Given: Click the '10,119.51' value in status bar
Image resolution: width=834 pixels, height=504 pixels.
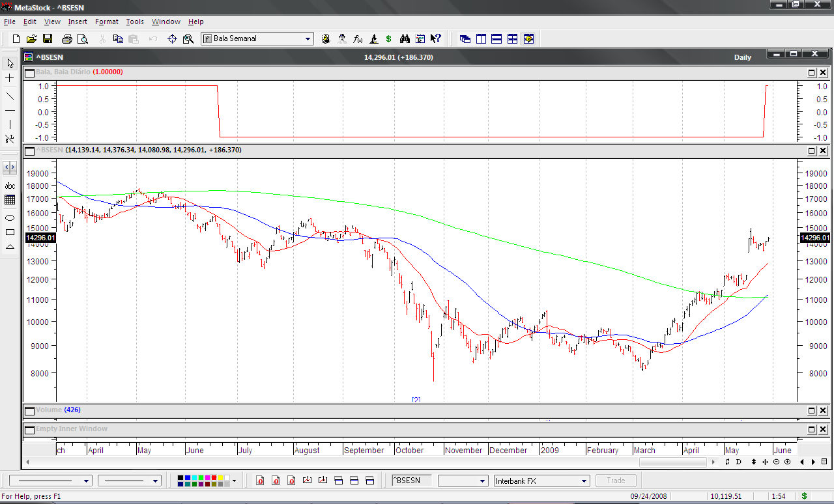Looking at the screenshot, I should pyautogui.click(x=726, y=497).
